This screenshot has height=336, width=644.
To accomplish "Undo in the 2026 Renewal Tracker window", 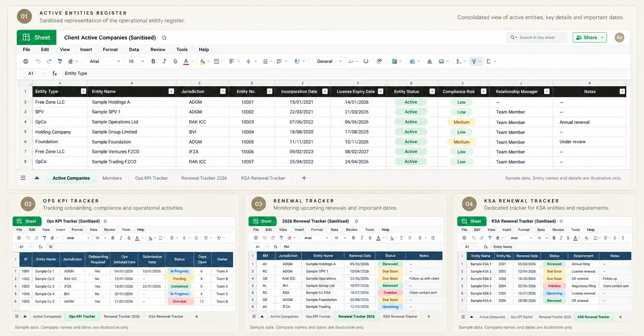I will point(265,238).
